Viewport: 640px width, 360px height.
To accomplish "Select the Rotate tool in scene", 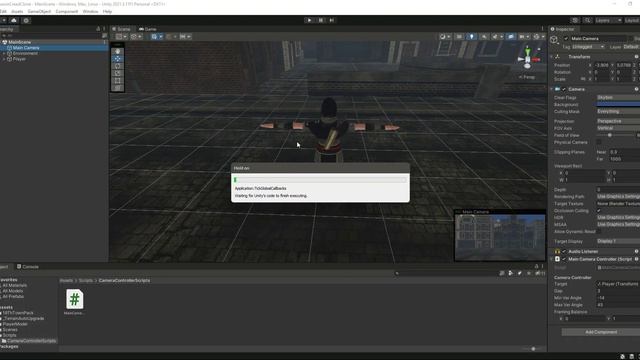I will point(118,66).
